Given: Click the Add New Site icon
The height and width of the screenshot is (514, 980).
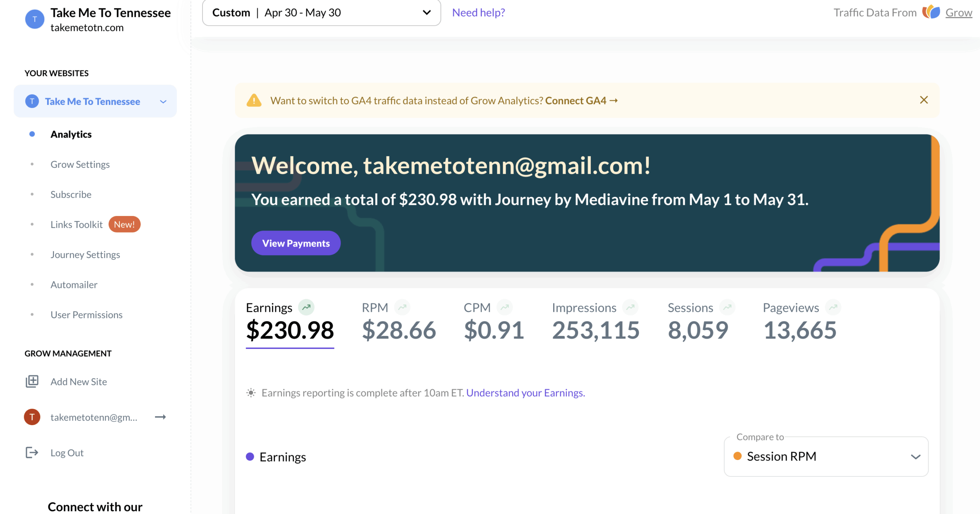Looking at the screenshot, I should click(32, 381).
